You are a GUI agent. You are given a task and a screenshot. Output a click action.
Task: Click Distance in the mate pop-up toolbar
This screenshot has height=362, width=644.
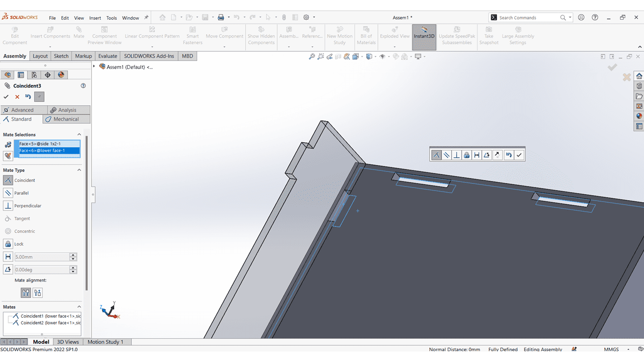[476, 155]
